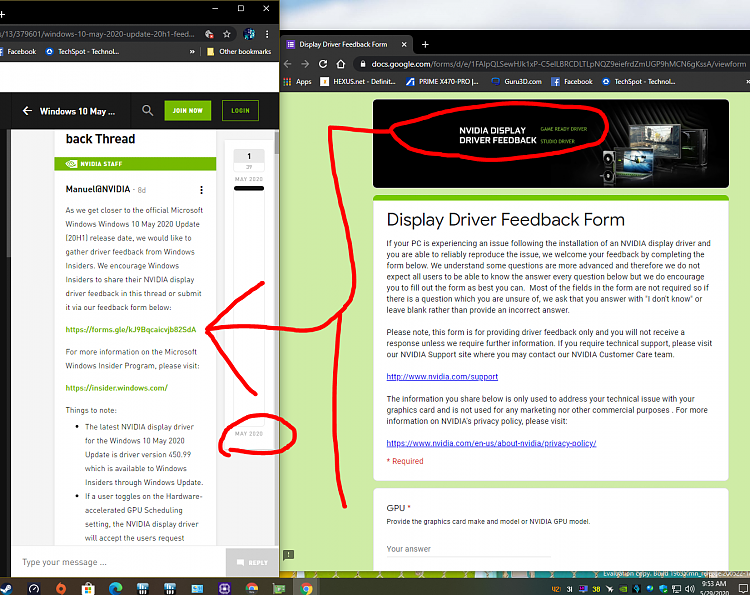This screenshot has height=595, width=750.
Task: Click the JOIN NOW button
Action: 188,110
